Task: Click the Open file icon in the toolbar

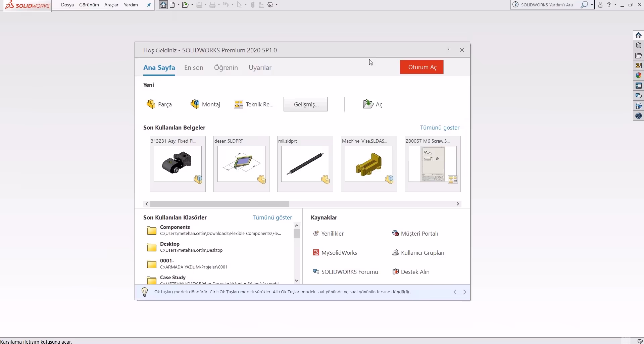Action: tap(185, 5)
